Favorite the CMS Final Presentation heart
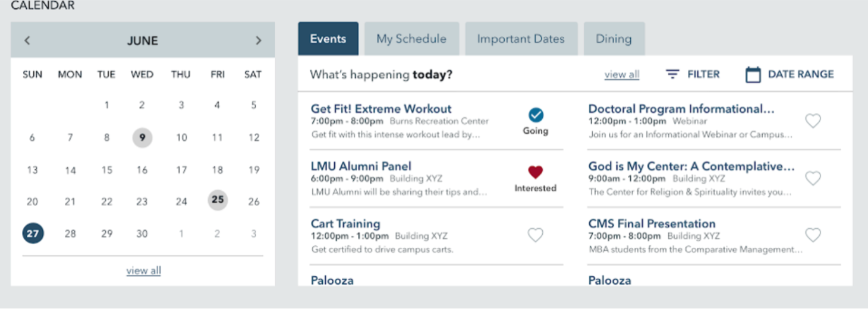 [x=813, y=235]
